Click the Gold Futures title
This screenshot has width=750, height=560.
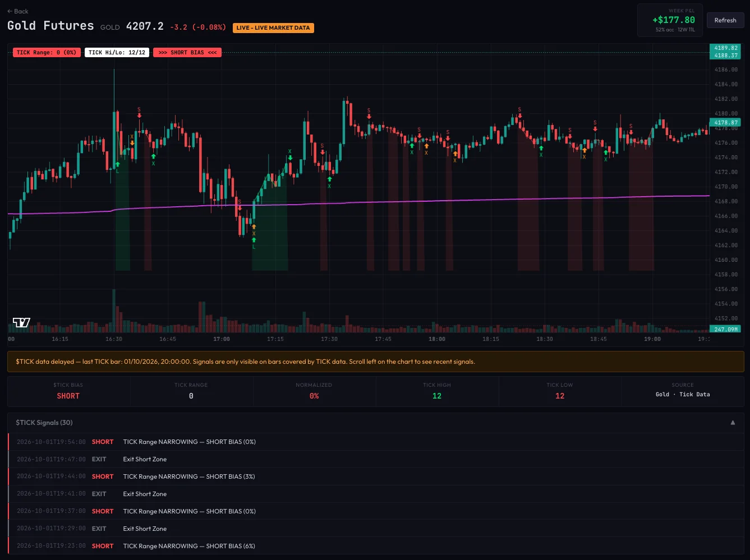pos(50,26)
